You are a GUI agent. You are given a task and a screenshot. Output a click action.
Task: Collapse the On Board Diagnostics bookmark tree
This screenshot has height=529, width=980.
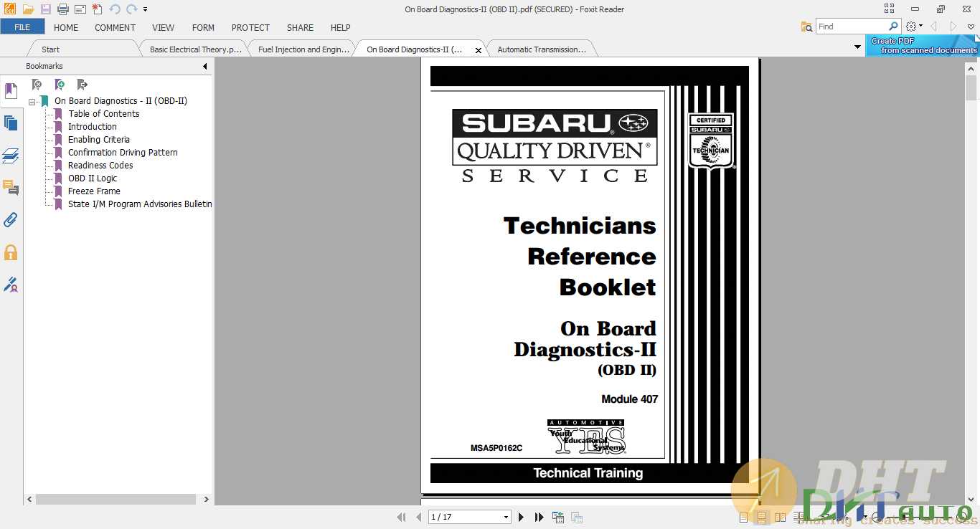32,102
